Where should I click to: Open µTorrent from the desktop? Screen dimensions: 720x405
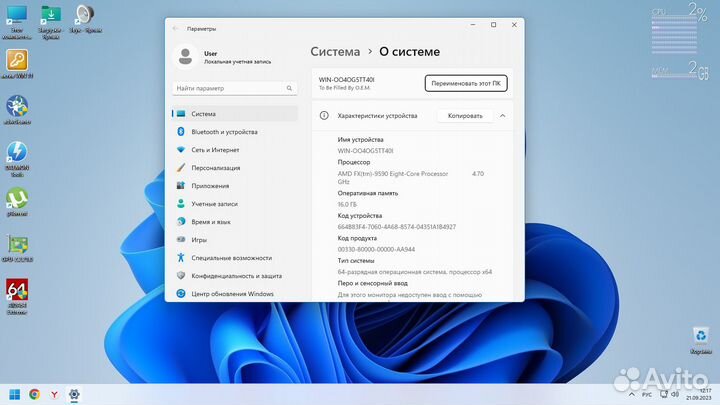(x=16, y=200)
